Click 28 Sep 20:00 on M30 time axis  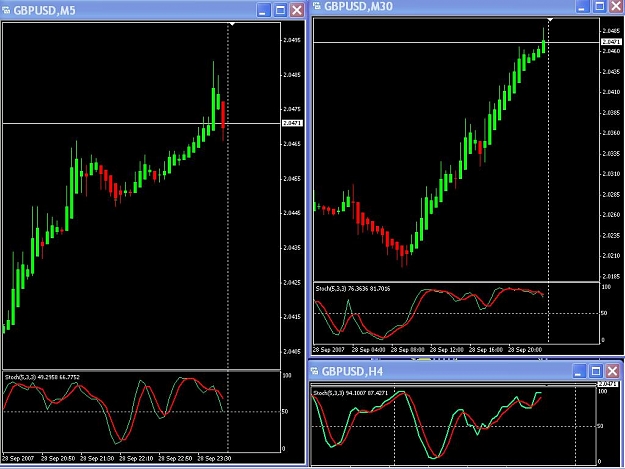pos(525,349)
